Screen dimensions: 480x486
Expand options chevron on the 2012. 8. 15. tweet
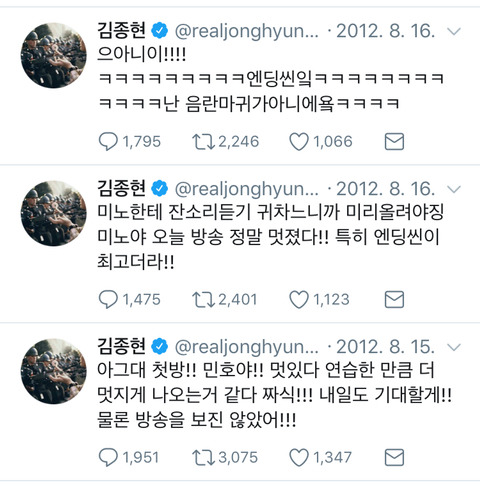[x=454, y=348]
